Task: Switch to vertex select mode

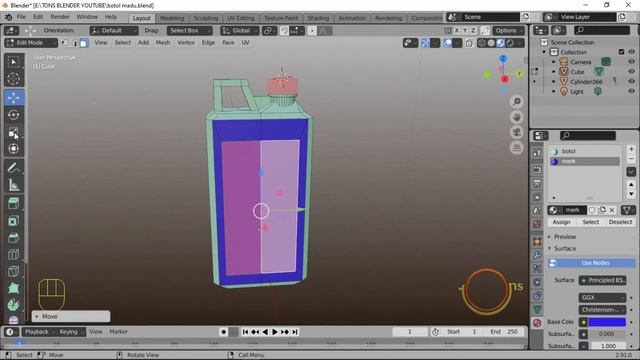Action: (x=65, y=42)
